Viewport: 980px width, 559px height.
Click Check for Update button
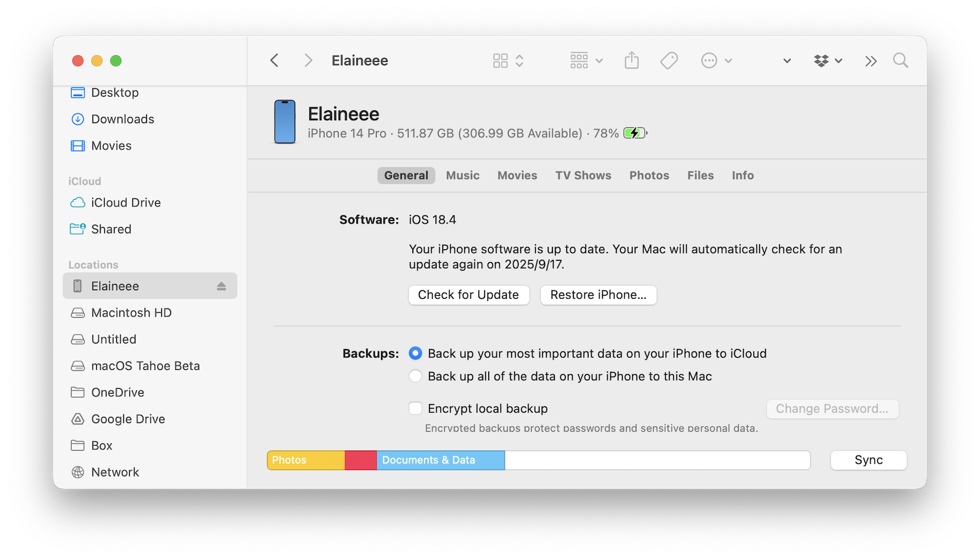pos(469,295)
